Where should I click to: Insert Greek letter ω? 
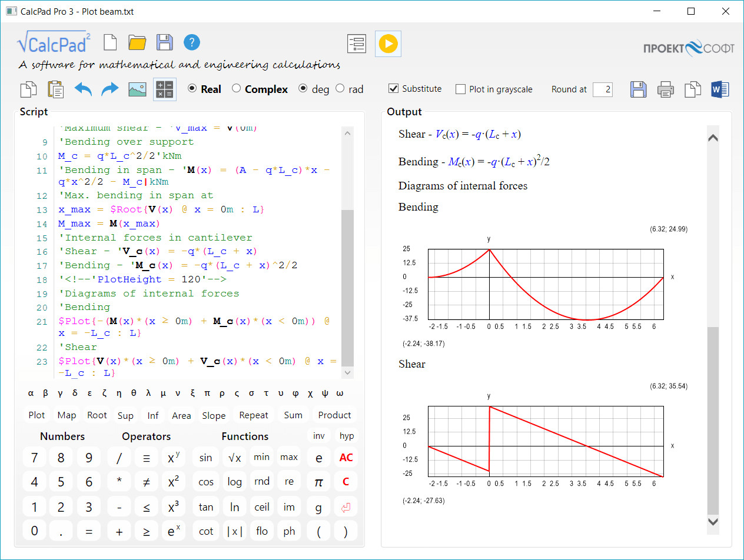coord(340,394)
